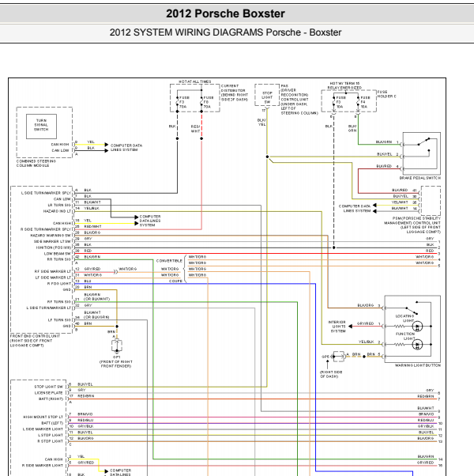
Task: Click the "HAZARD IND LT" pin label
Action: (57, 211)
